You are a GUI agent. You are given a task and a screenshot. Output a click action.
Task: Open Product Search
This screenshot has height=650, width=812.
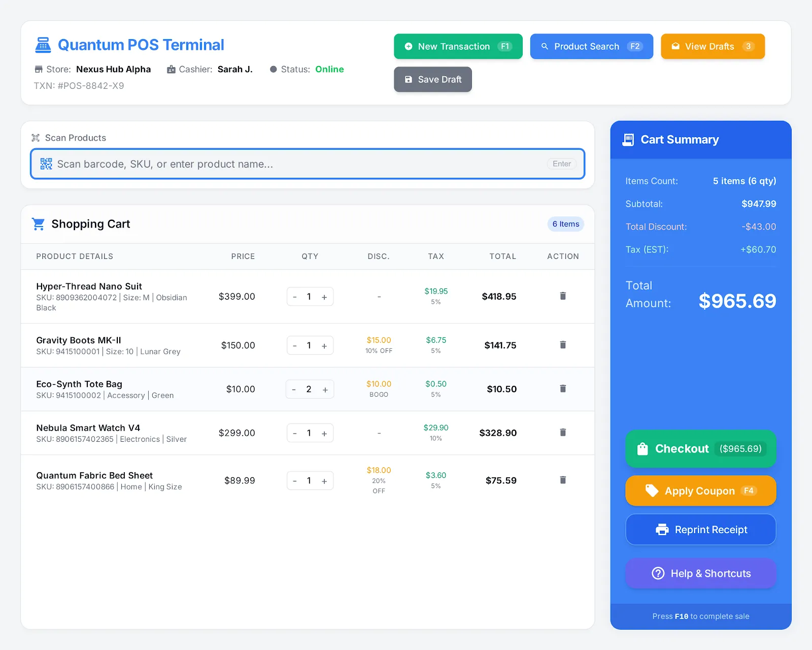point(591,46)
